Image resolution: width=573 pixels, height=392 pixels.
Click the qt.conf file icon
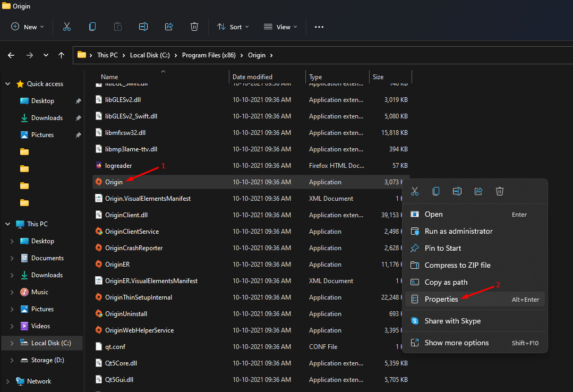coord(99,346)
